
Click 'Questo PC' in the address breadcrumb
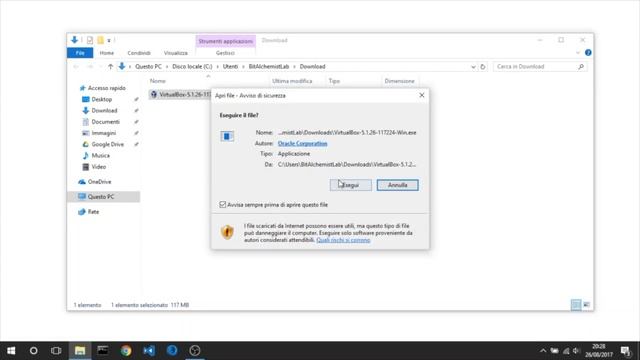point(149,67)
